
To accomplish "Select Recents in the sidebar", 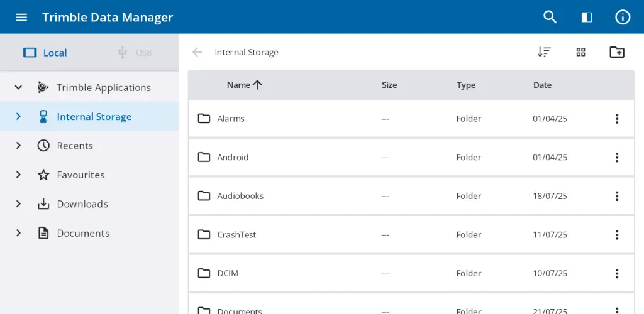I will point(75,146).
